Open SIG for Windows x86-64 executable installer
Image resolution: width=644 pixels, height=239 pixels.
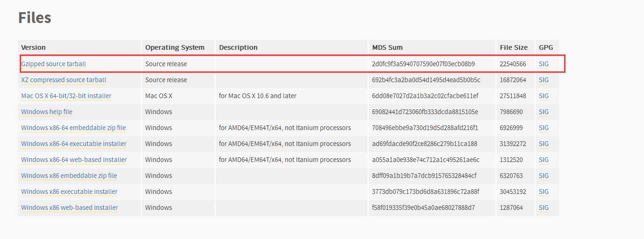pos(543,144)
